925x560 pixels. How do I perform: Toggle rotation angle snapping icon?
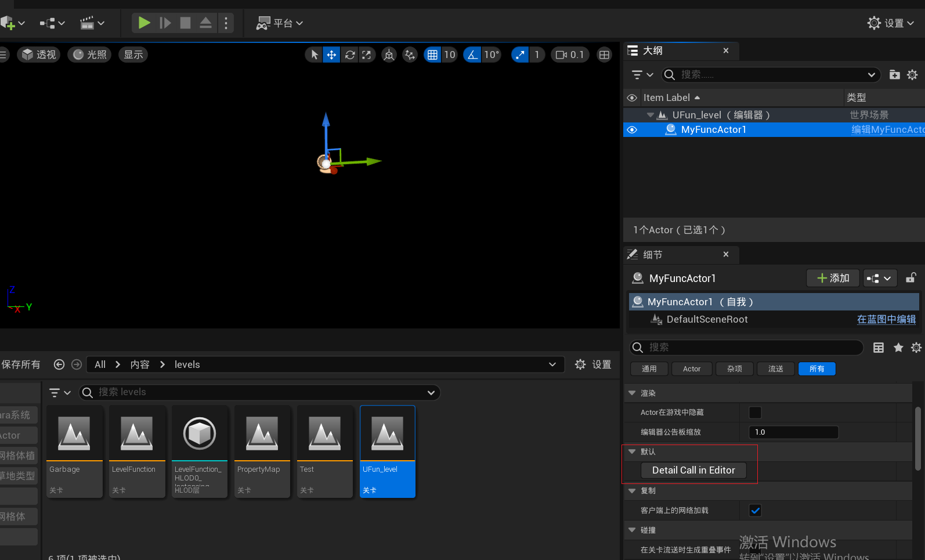pyautogui.click(x=472, y=55)
